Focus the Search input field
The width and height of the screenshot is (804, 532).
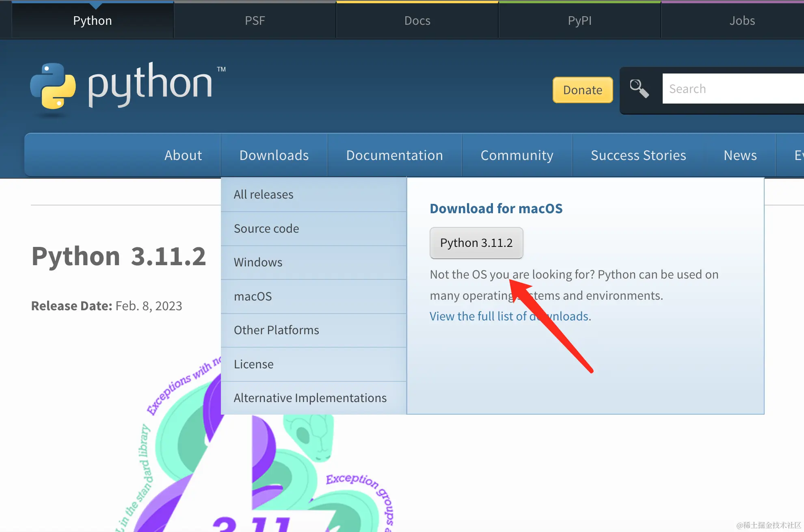(733, 89)
